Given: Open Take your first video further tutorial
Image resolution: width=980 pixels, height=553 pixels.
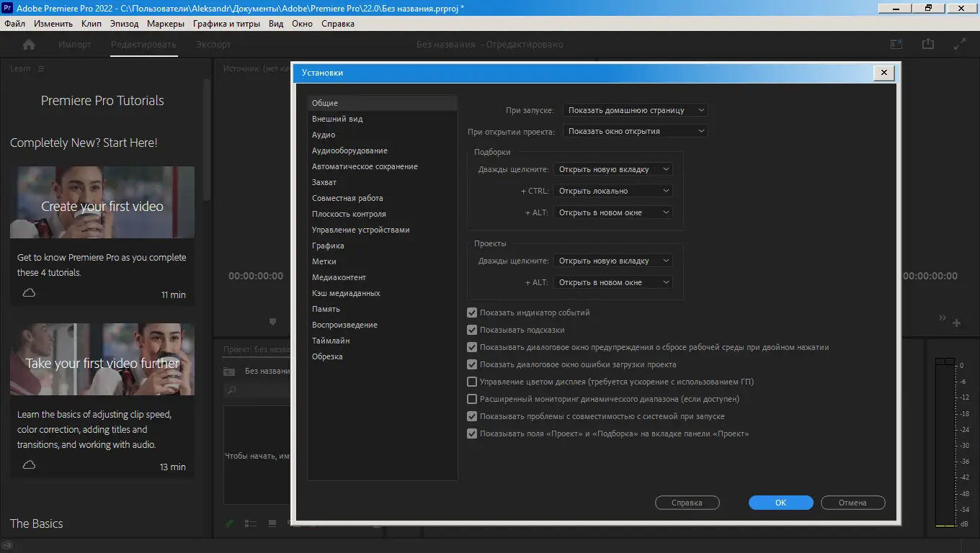Looking at the screenshot, I should 102,359.
